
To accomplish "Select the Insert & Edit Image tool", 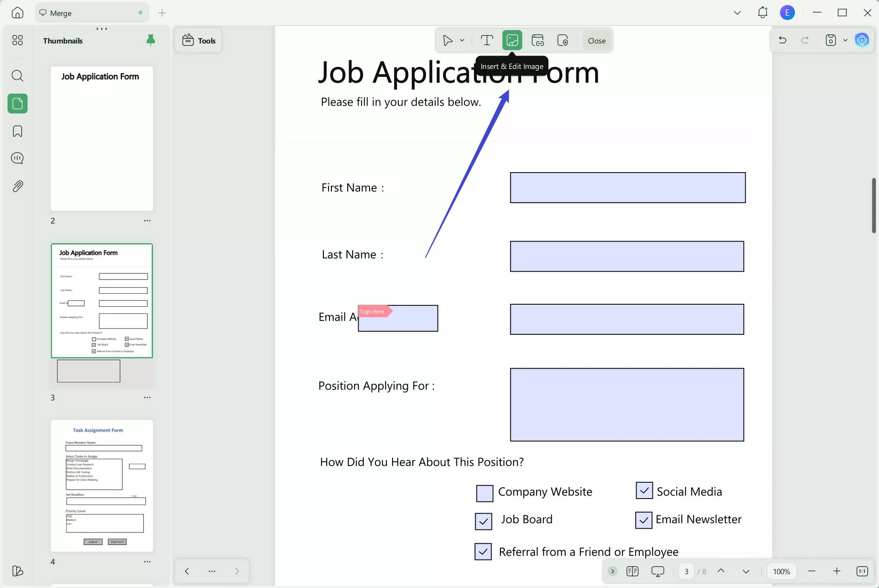I will [x=512, y=40].
